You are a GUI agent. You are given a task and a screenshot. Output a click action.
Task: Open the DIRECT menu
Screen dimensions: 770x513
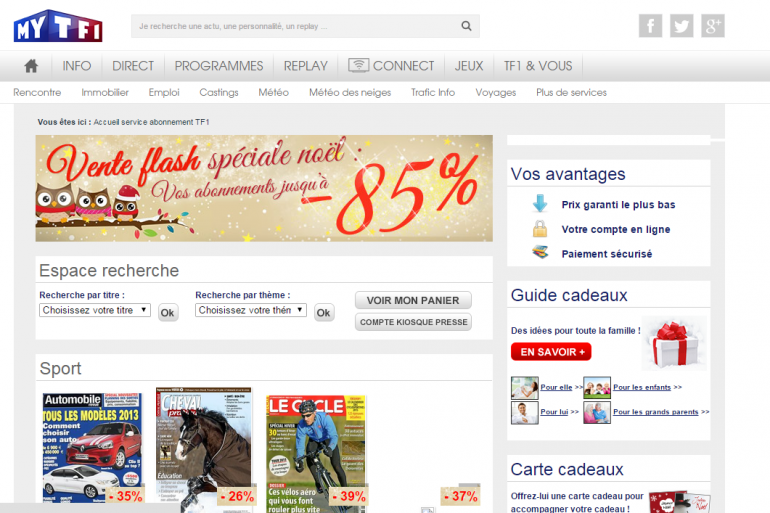[x=133, y=66]
